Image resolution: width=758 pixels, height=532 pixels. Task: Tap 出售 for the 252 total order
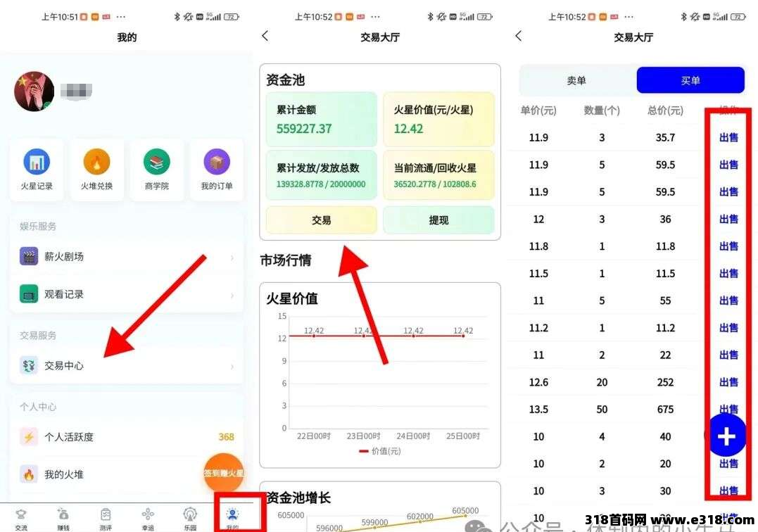(x=728, y=382)
